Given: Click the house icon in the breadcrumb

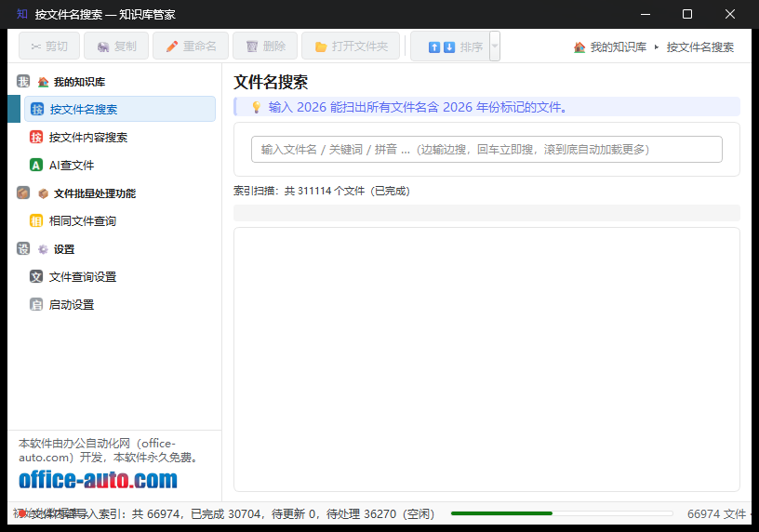Looking at the screenshot, I should [579, 47].
